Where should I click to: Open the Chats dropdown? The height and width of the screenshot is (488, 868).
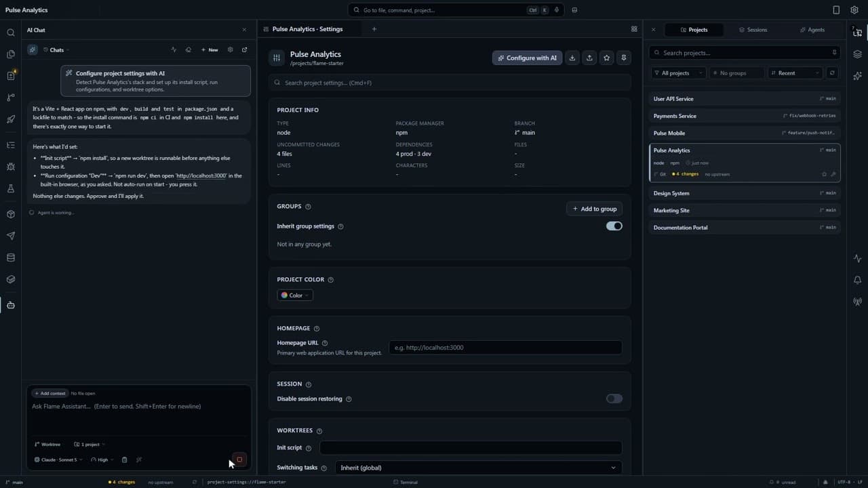point(56,49)
